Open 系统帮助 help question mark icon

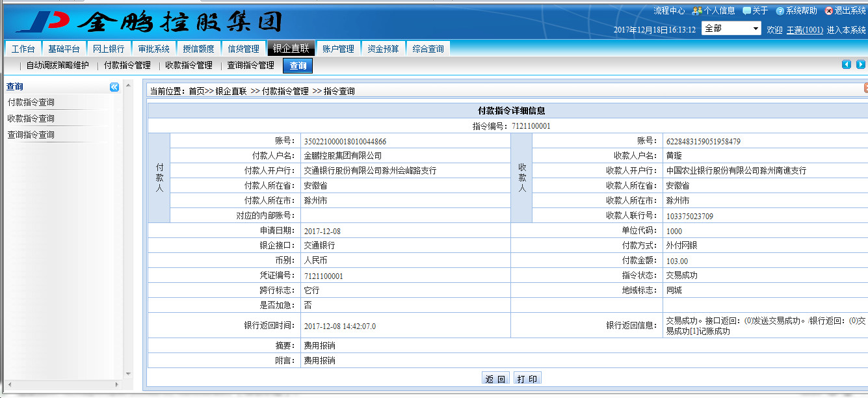pos(780,11)
